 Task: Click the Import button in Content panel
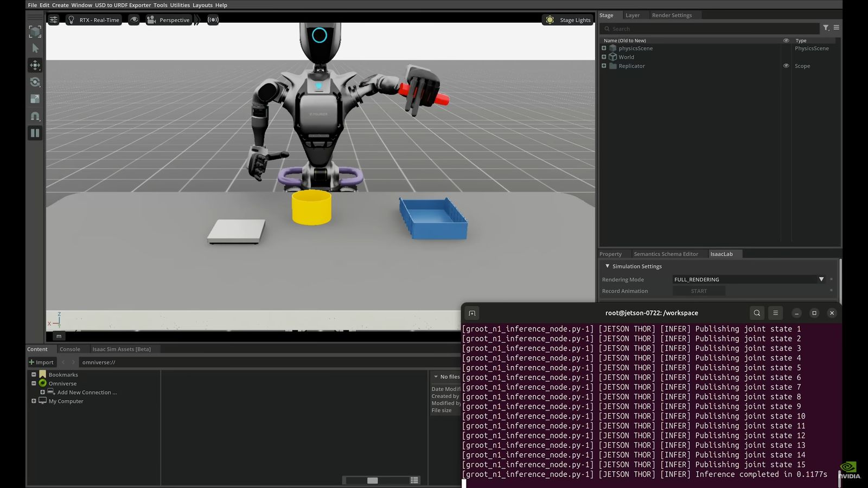point(41,362)
